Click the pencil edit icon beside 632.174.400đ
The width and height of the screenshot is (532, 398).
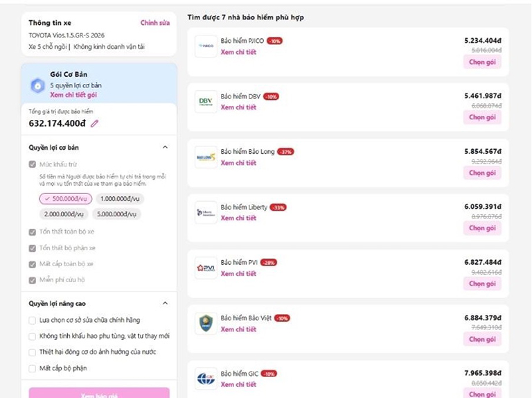coord(94,123)
